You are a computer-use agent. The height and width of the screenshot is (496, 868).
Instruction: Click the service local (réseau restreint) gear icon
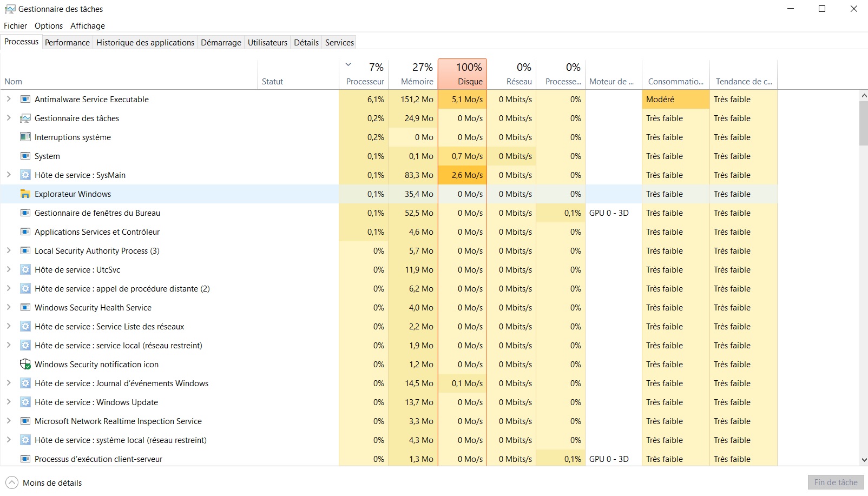25,346
